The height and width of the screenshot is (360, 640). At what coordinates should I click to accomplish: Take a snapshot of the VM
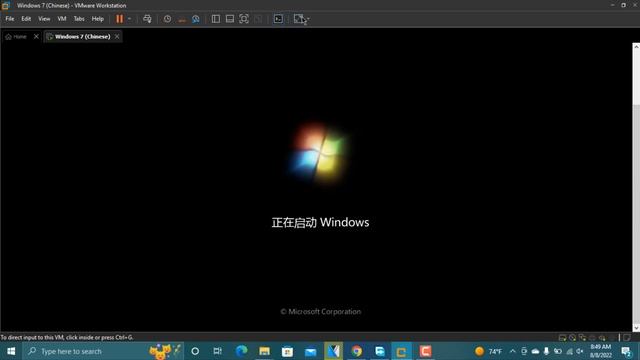pos(167,19)
